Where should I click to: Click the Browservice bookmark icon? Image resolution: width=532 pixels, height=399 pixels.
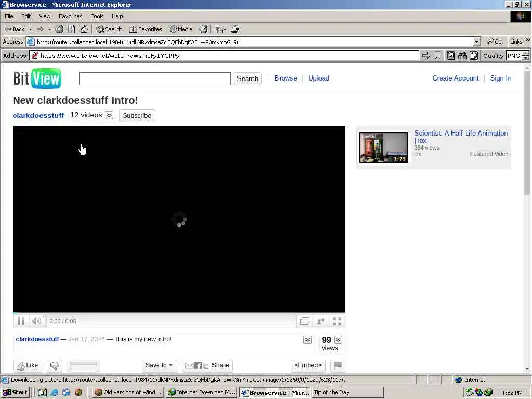pos(437,56)
